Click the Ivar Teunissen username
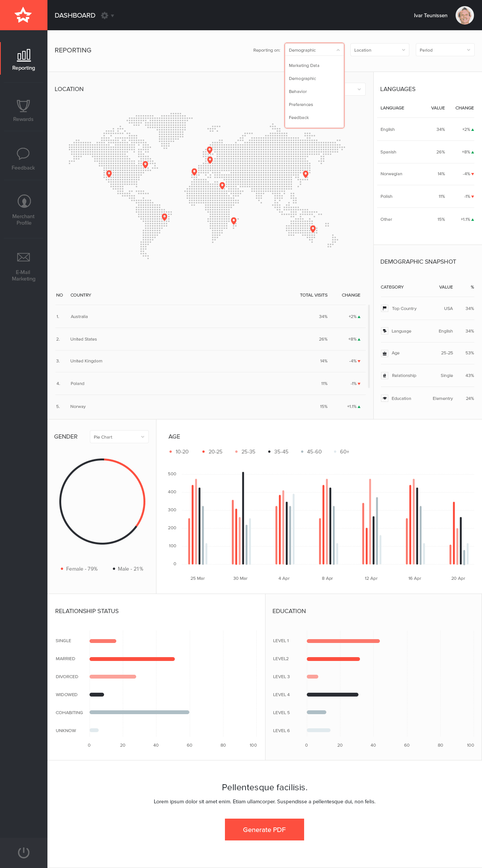The image size is (482, 868). click(x=430, y=16)
